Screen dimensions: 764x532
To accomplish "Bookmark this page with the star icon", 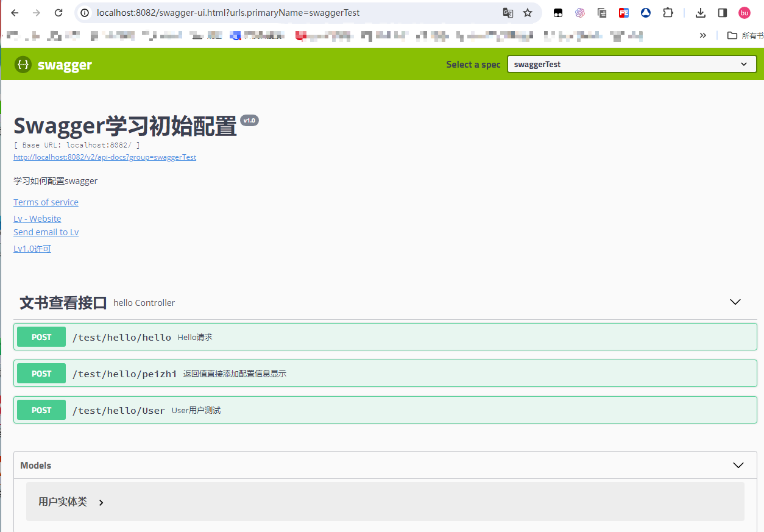I will 528,13.
